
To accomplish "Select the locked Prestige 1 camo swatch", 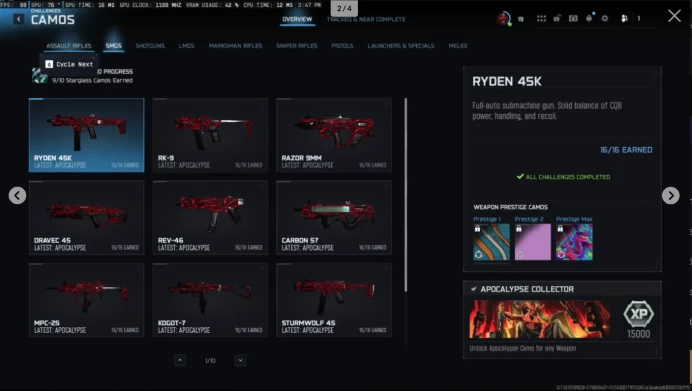I will pos(491,242).
